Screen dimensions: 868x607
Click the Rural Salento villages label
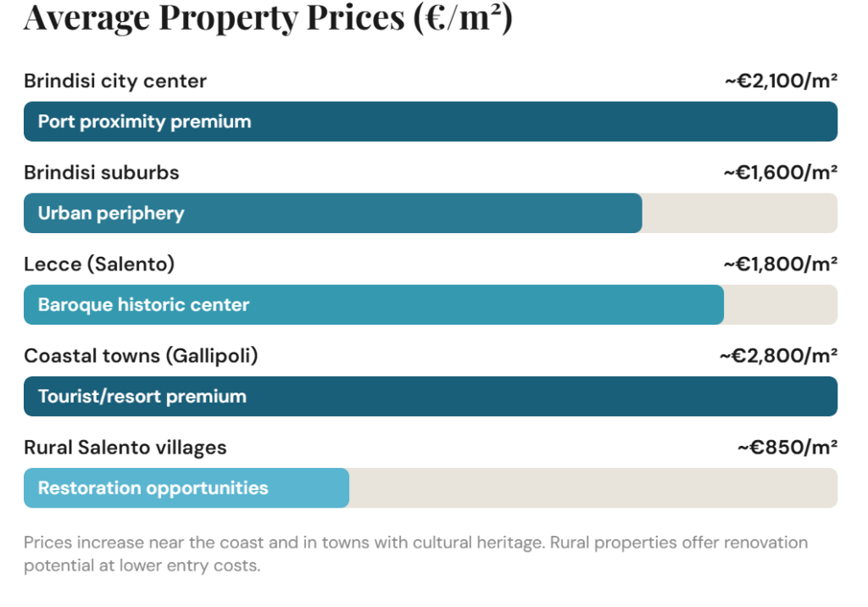tap(125, 448)
